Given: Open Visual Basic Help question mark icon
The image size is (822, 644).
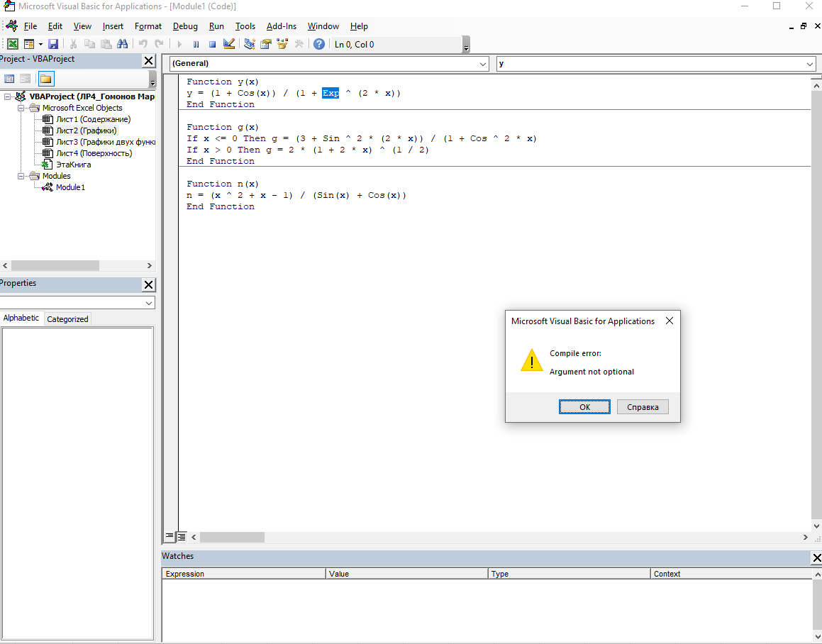Looking at the screenshot, I should click(x=318, y=45).
